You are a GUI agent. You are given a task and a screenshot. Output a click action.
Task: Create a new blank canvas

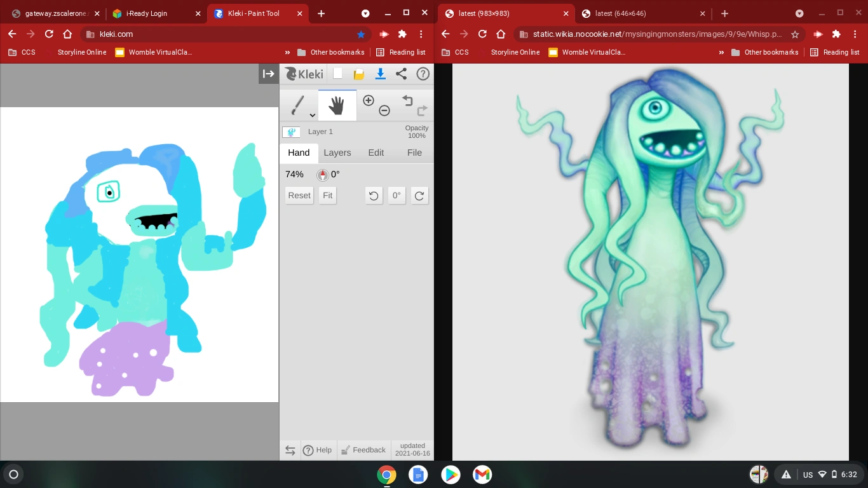[x=337, y=74]
